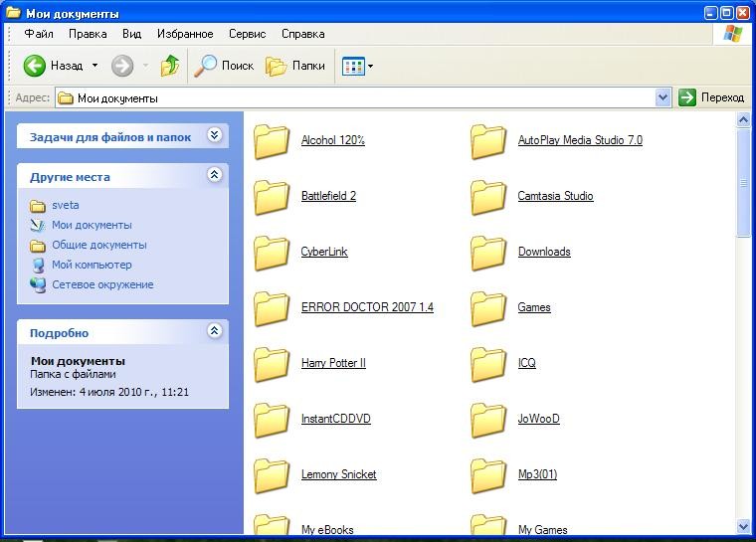Viewport: 756px width, 542px height.
Task: Select the ERROR DOCTOR 2007 1.4 folder icon
Action: [272, 308]
